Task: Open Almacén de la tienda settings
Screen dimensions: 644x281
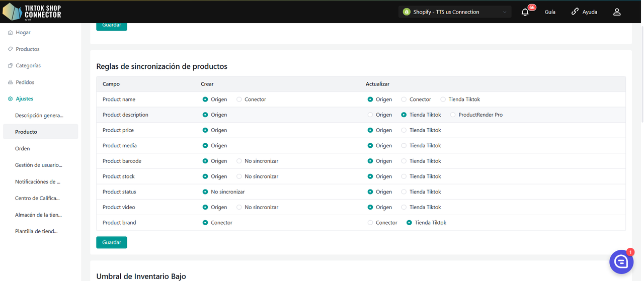Action: pyautogui.click(x=38, y=215)
